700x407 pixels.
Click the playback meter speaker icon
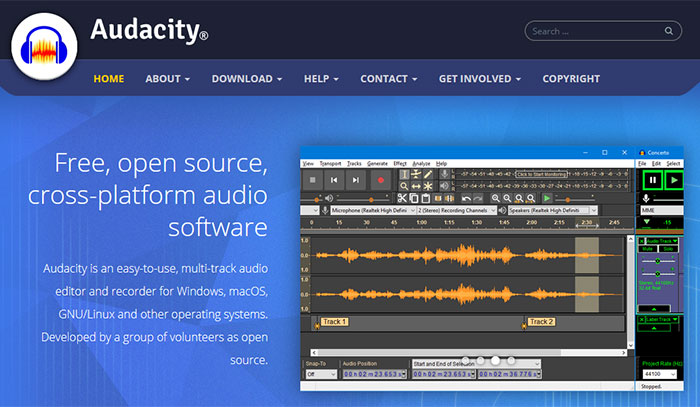445,186
